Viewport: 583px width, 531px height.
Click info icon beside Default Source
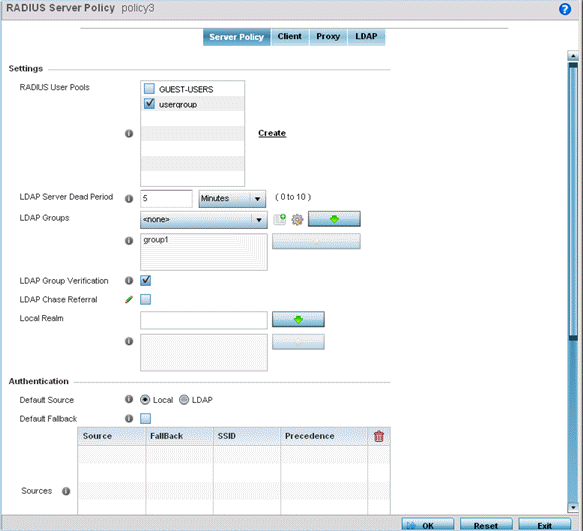tap(129, 399)
